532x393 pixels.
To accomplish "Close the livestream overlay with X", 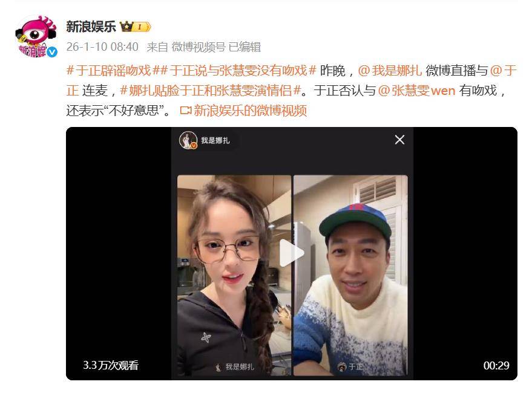I will [399, 140].
